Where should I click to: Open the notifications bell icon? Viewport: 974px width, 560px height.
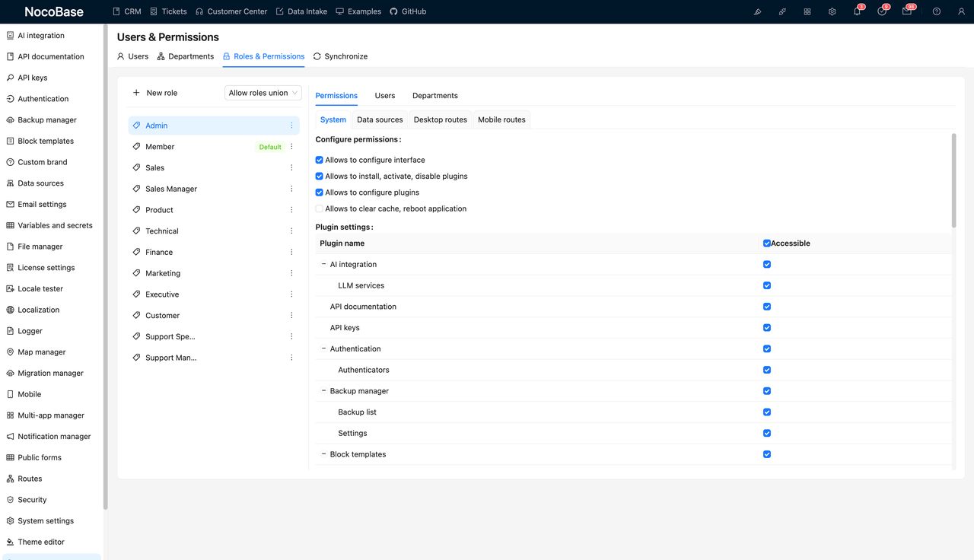click(857, 11)
